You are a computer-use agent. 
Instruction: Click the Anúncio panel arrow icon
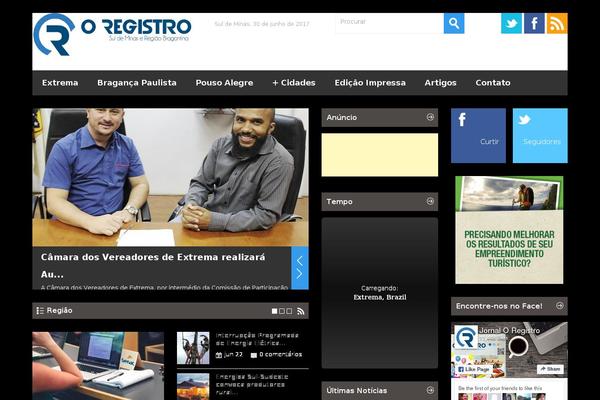pyautogui.click(x=430, y=117)
